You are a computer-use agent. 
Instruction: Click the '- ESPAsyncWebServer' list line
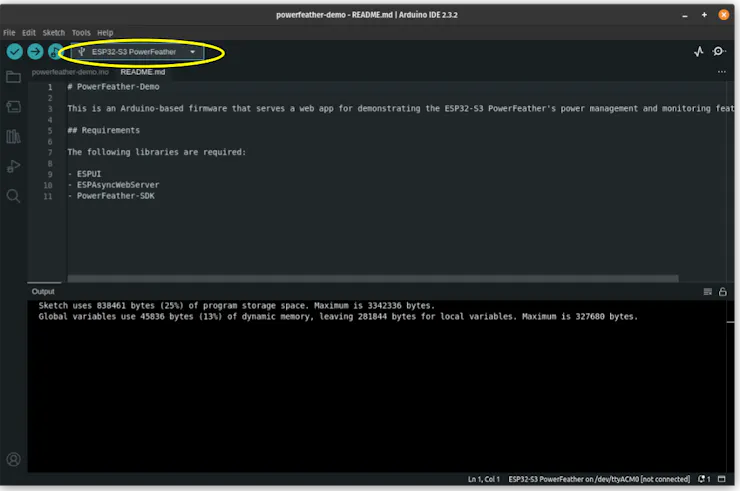coord(113,185)
